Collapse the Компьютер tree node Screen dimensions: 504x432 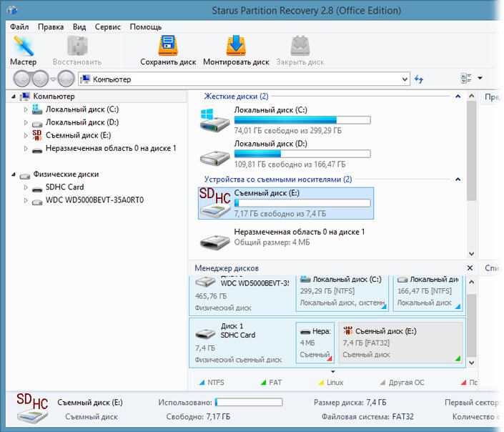click(14, 97)
